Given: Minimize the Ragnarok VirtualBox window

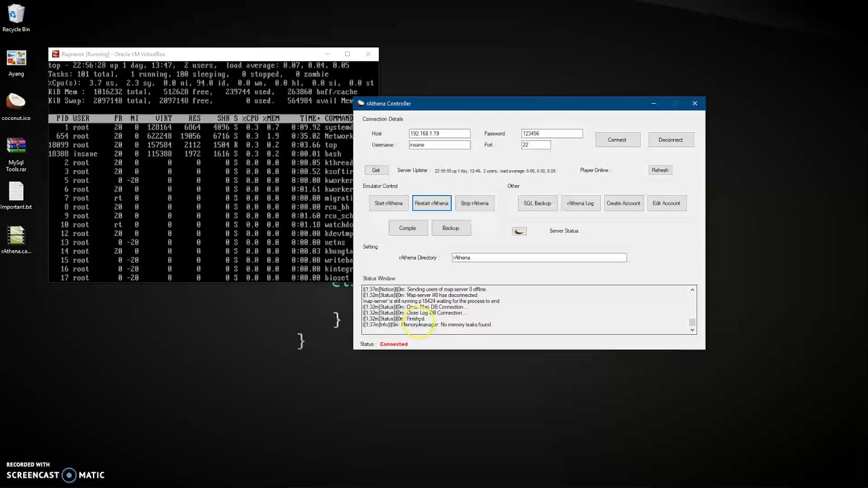Looking at the screenshot, I should click(x=327, y=54).
